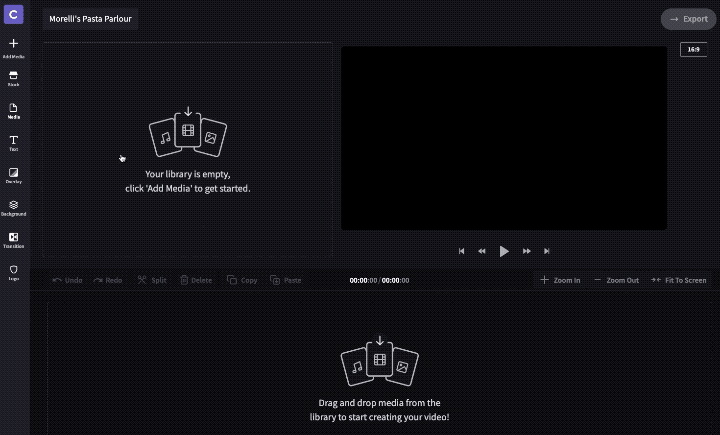Open the Overlay panel in the sidebar

pyautogui.click(x=13, y=175)
